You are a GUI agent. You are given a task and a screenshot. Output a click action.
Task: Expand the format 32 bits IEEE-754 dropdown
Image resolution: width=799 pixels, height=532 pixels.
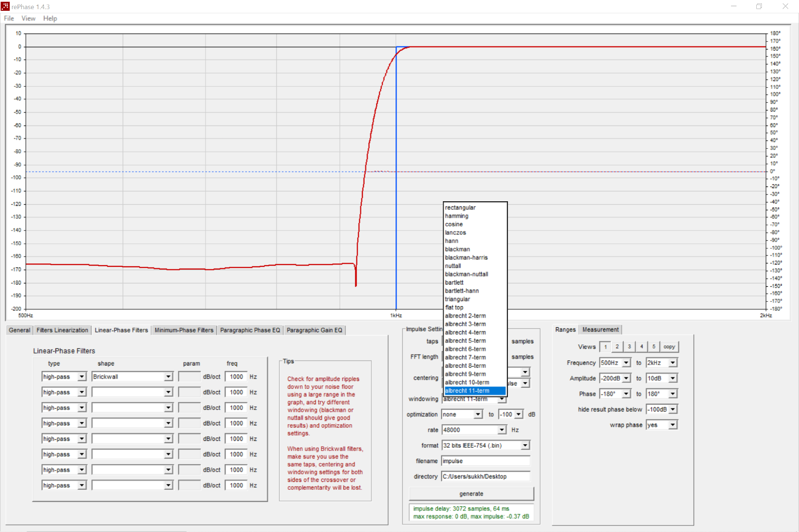tap(525, 445)
